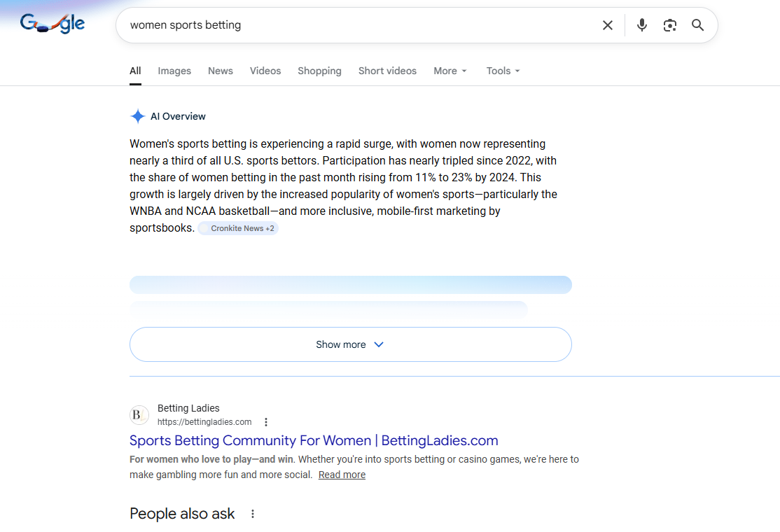Screen dimensions: 780x532
Task: Select the Videos tab
Action: (x=265, y=71)
